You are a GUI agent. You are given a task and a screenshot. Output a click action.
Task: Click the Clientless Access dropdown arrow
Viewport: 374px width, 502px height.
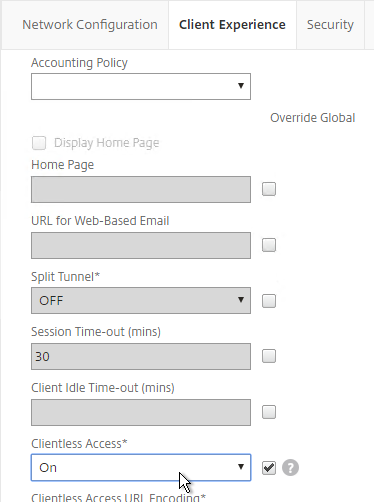tap(241, 467)
